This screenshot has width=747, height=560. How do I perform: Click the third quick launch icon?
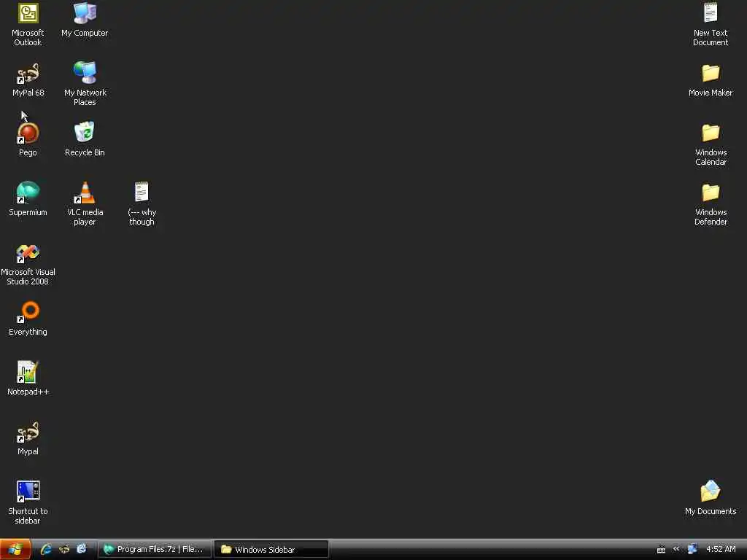[82, 549]
